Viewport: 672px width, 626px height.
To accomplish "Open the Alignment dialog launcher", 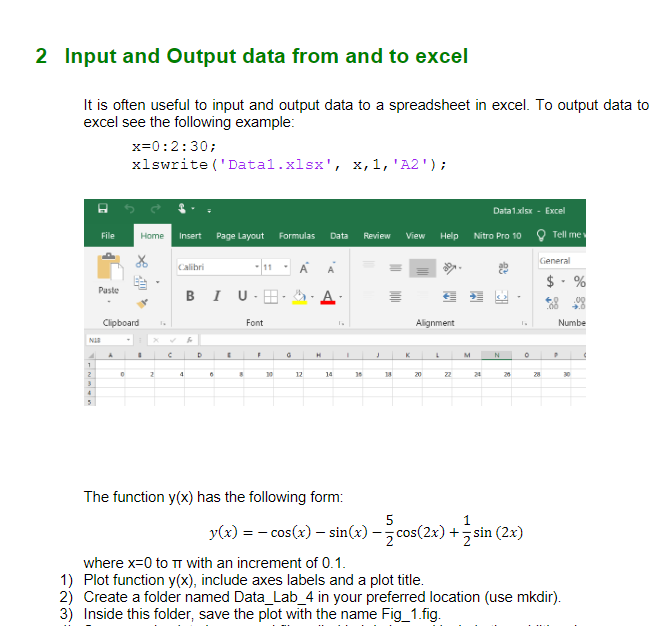I will coord(524,323).
